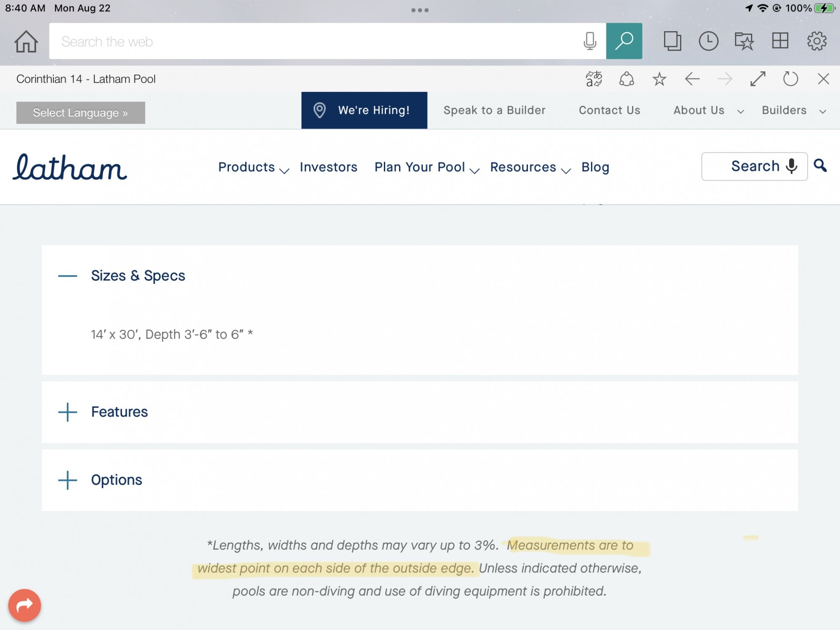Tap the orange share floating button
The height and width of the screenshot is (630, 840).
pos(24,605)
